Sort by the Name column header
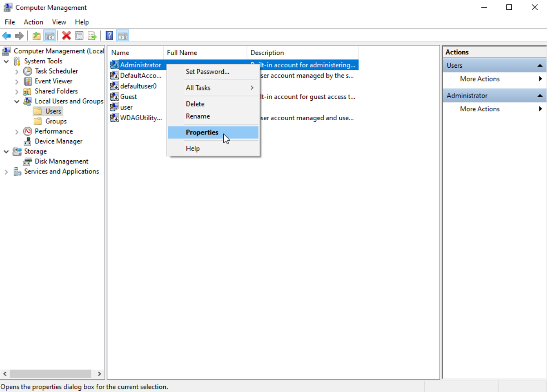The width and height of the screenshot is (547, 392). [x=136, y=53]
